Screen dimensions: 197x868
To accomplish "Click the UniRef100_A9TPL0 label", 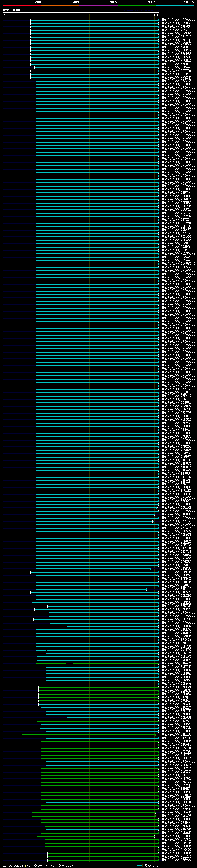I will (x=177, y=74).
